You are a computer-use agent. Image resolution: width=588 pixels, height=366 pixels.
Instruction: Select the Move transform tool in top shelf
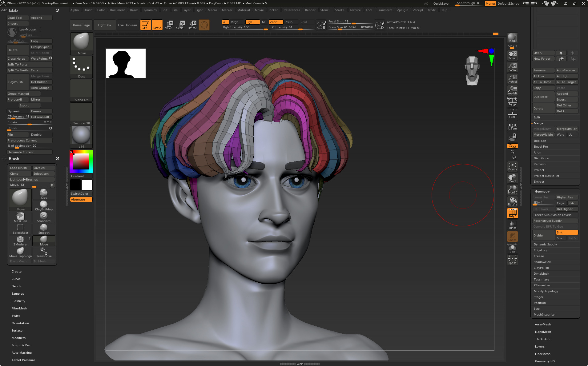168,25
